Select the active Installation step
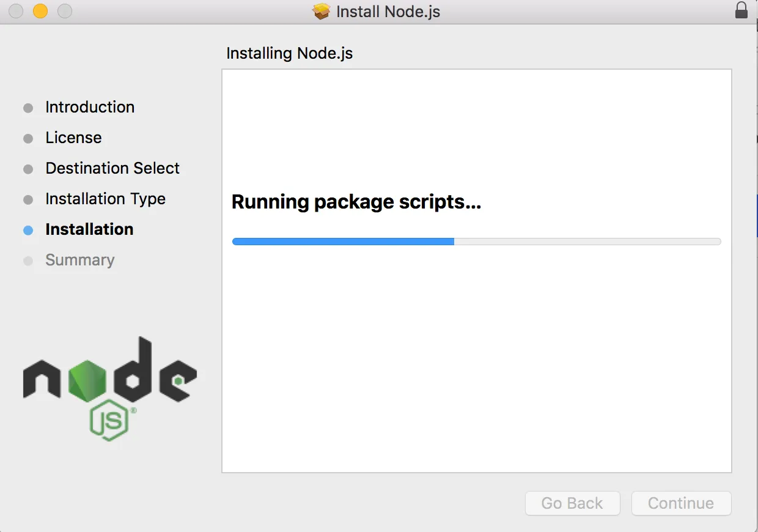758x532 pixels. coord(89,229)
